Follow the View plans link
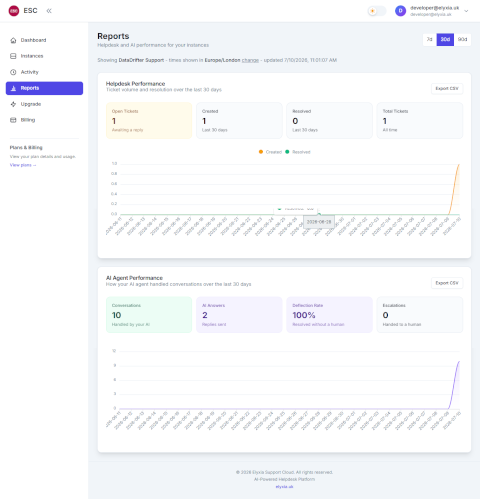 [x=23, y=165]
